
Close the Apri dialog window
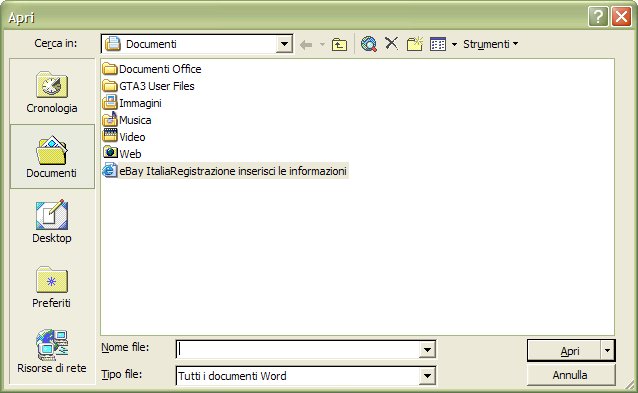pyautogui.click(x=621, y=17)
